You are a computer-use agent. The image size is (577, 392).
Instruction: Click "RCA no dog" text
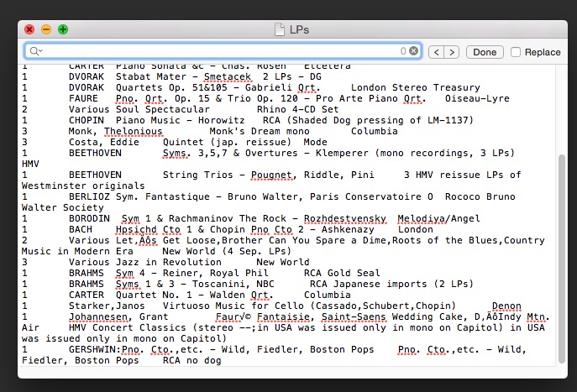(192, 360)
